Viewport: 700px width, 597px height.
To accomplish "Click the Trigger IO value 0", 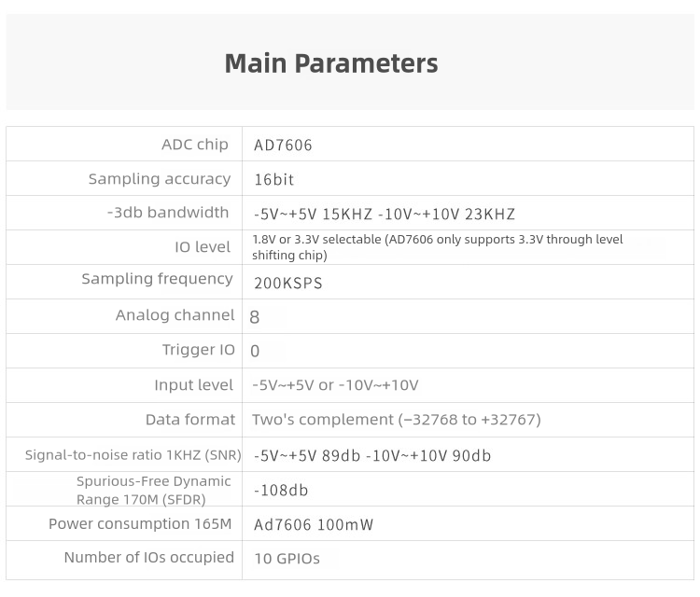I will click(255, 351).
